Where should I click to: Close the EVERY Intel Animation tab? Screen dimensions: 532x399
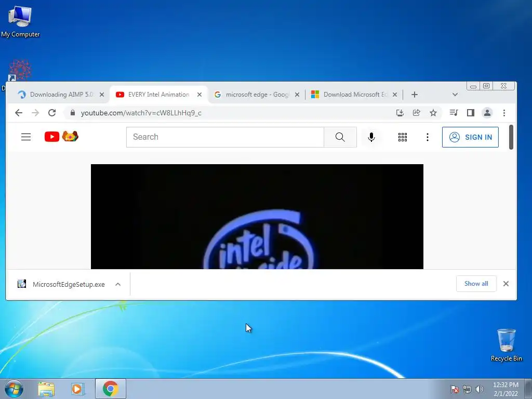pyautogui.click(x=199, y=95)
